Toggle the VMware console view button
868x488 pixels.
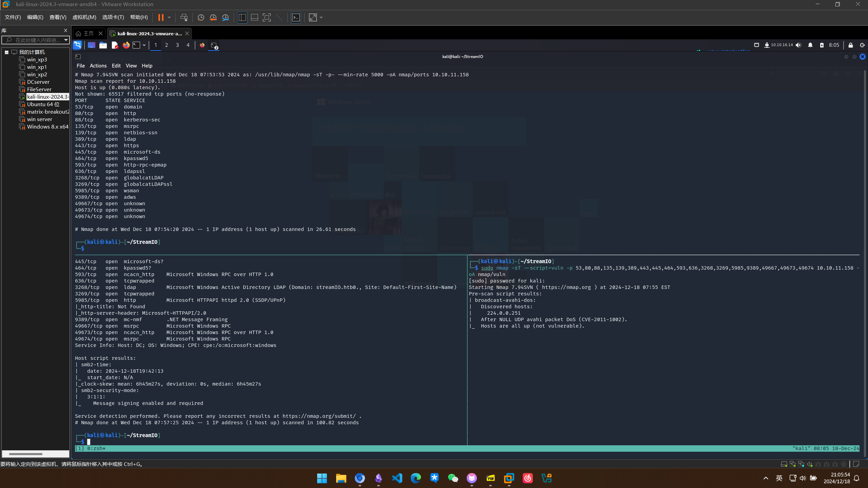click(296, 18)
